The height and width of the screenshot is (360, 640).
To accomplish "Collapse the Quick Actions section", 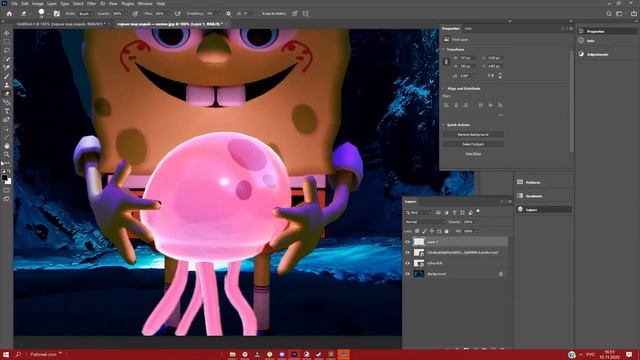I will tap(444, 125).
